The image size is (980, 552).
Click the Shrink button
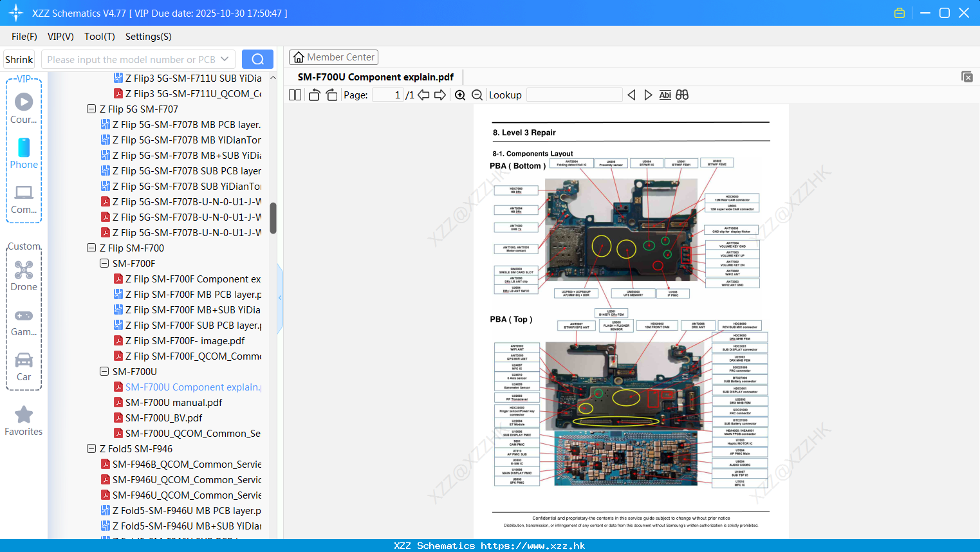tap(19, 59)
